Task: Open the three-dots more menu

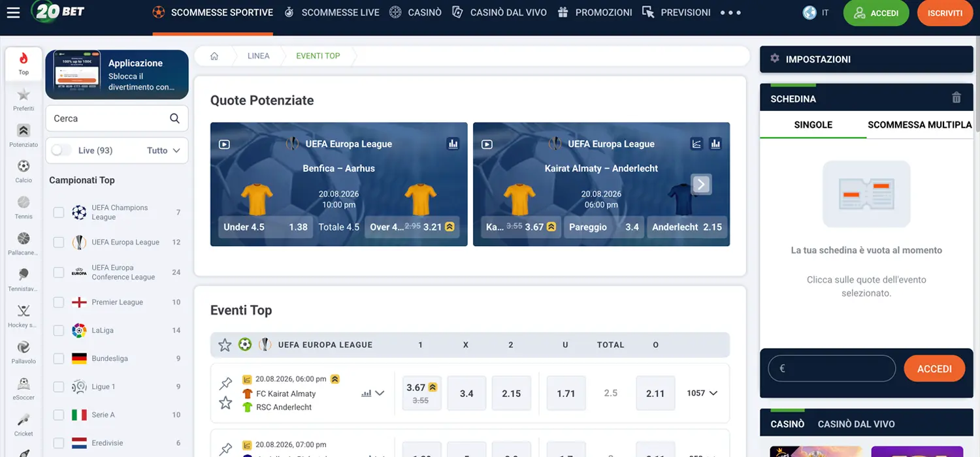Action: (730, 12)
